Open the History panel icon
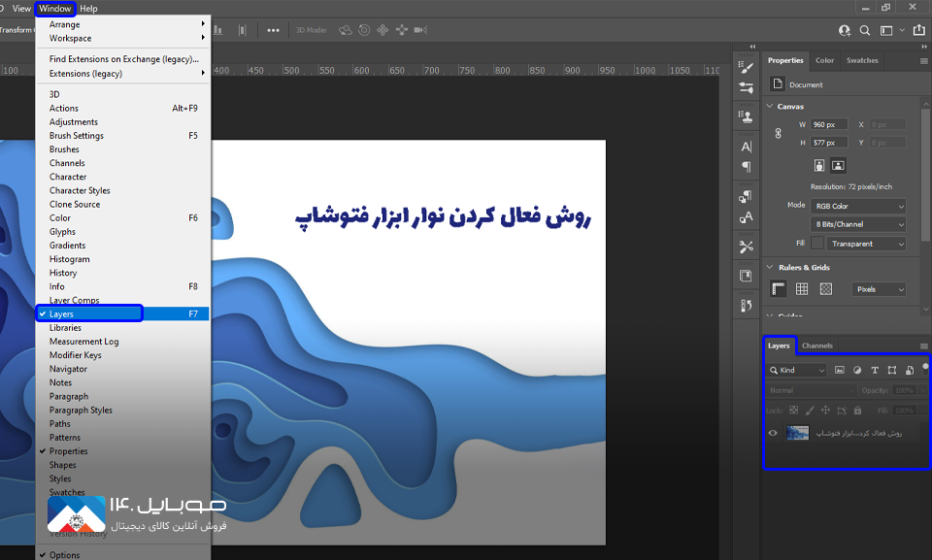 pos(746,306)
